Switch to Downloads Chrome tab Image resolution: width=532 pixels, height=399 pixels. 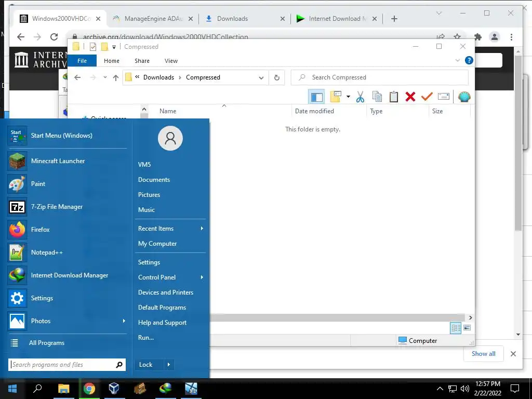pyautogui.click(x=244, y=19)
